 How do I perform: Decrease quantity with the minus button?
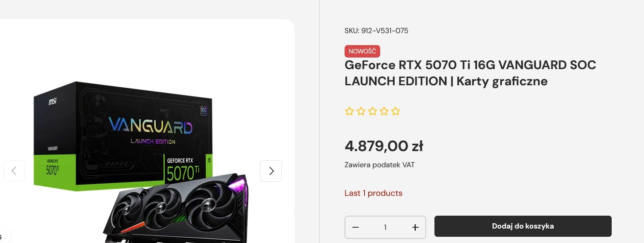(x=355, y=227)
